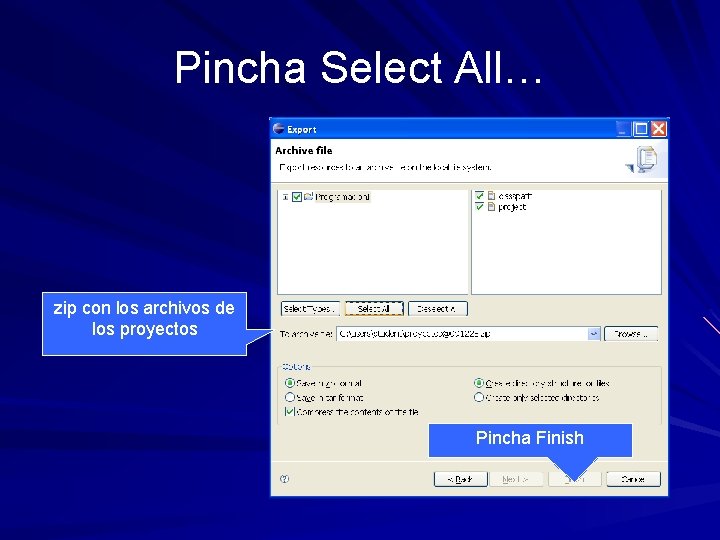Click the .project file icon
Screen dimensions: 720x540
click(491, 207)
